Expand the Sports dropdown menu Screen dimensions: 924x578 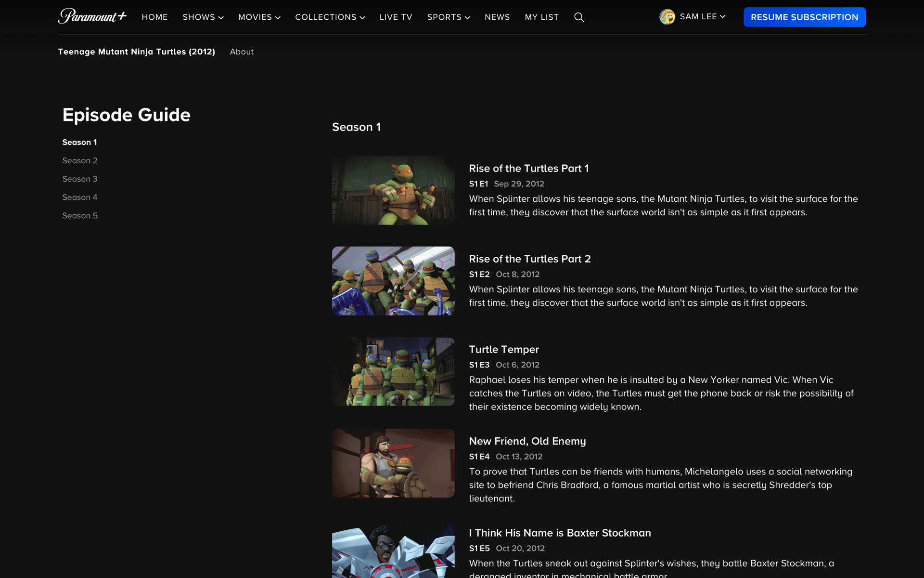pos(449,17)
